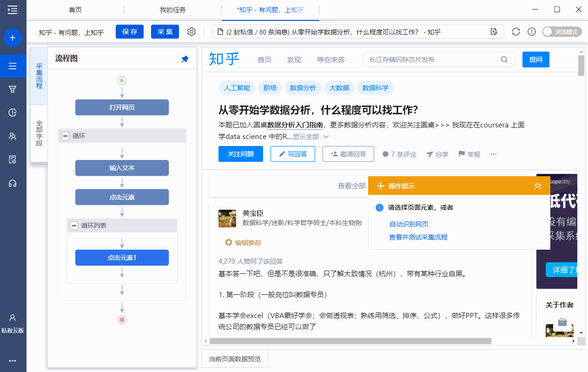Collapse the 操作提示 panel

tap(538, 186)
